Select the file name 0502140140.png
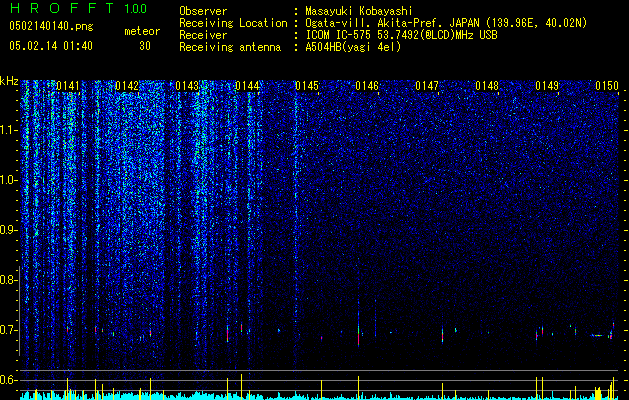 coord(51,26)
